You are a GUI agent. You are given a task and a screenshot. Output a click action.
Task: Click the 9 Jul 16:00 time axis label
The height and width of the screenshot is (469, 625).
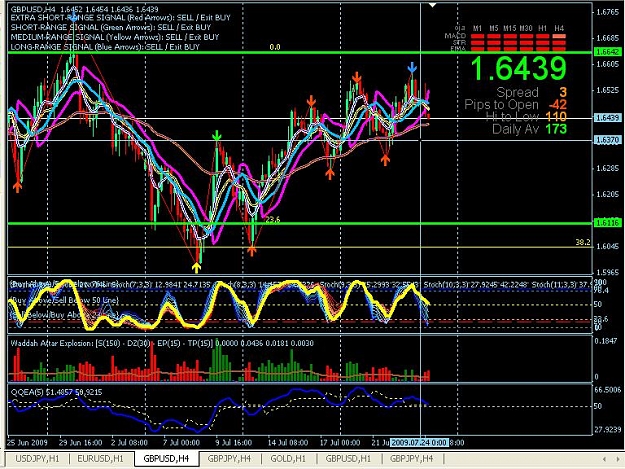[234, 442]
